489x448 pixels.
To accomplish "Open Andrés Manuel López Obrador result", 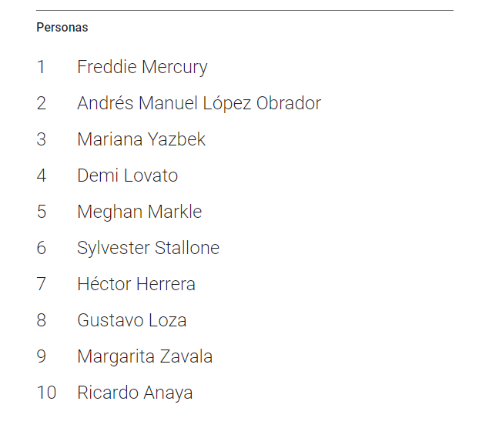I will [199, 103].
